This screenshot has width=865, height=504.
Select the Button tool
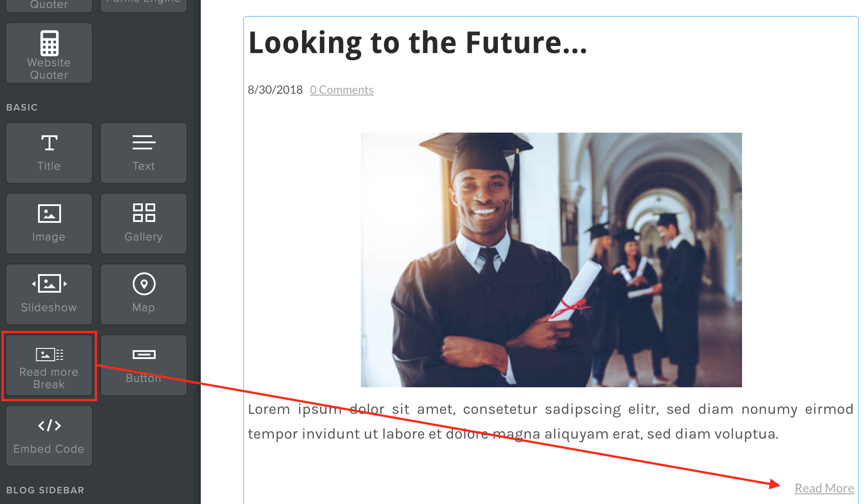(x=143, y=363)
